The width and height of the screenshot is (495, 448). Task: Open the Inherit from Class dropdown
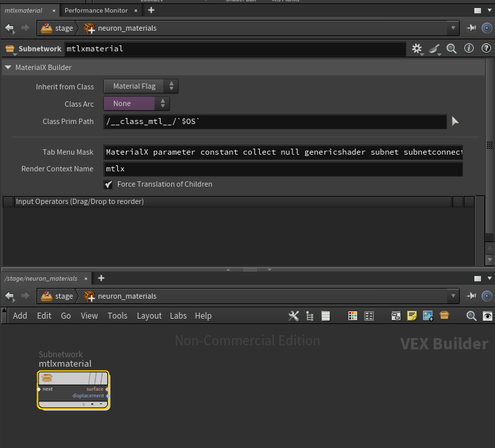(x=141, y=86)
